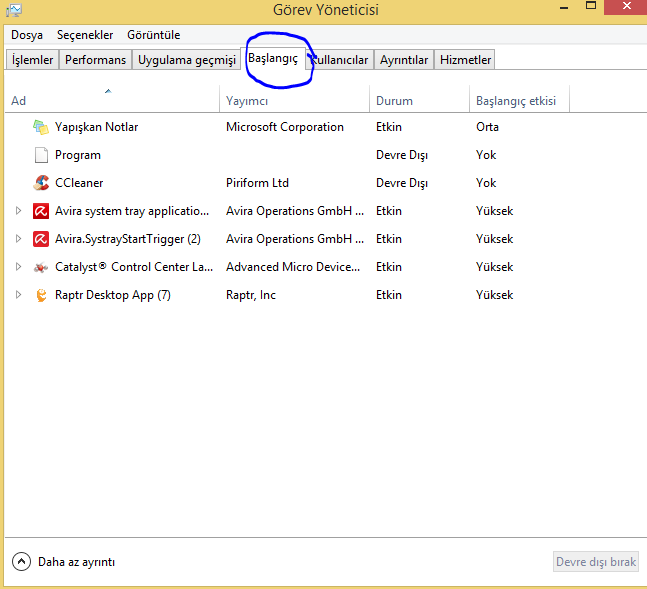
Task: Click the Orta startup impact value
Action: click(487, 127)
